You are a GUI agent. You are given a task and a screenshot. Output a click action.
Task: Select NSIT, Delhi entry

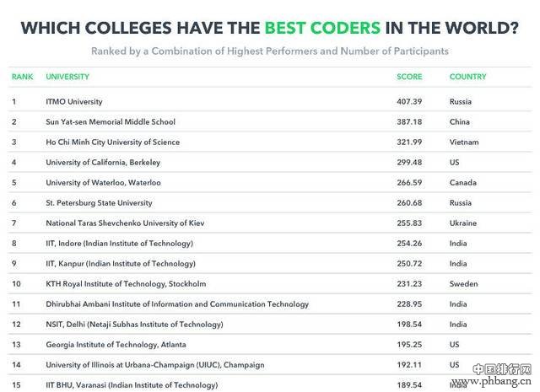134,325
